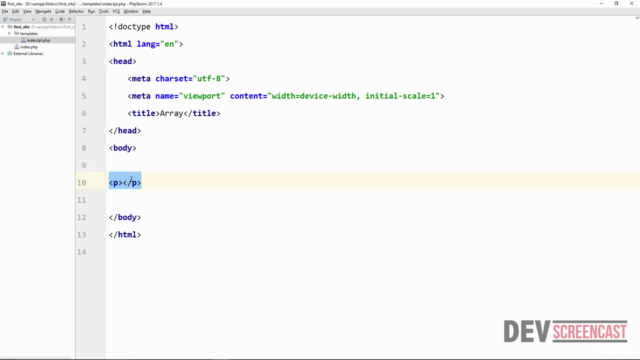Click the collapse all icon in Project panel
This screenshot has width=640, height=360.
pyautogui.click(x=51, y=19)
